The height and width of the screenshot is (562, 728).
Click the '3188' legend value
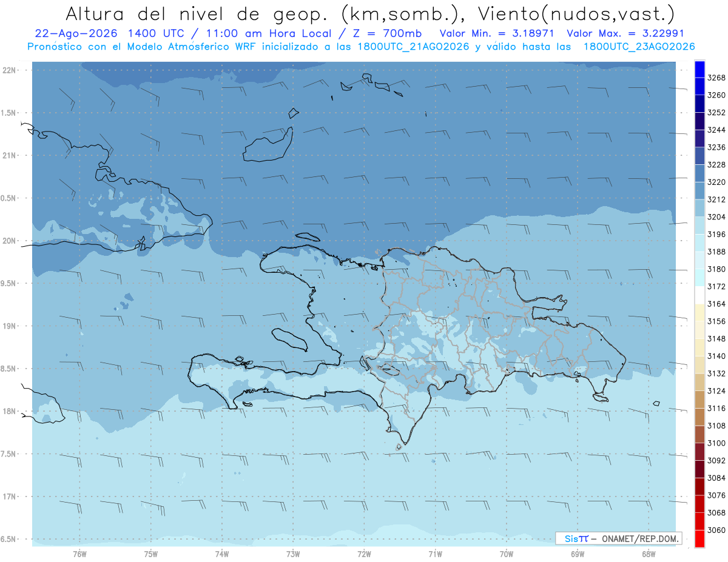point(716,252)
